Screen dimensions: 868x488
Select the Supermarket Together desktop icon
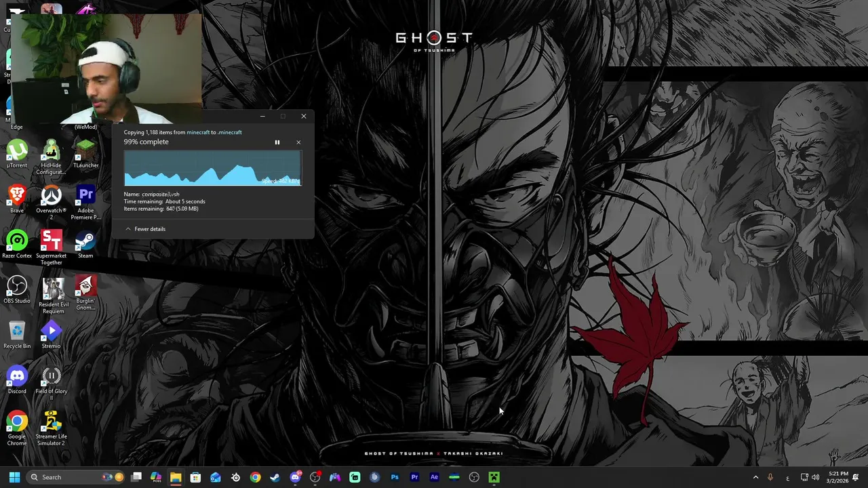(x=51, y=247)
